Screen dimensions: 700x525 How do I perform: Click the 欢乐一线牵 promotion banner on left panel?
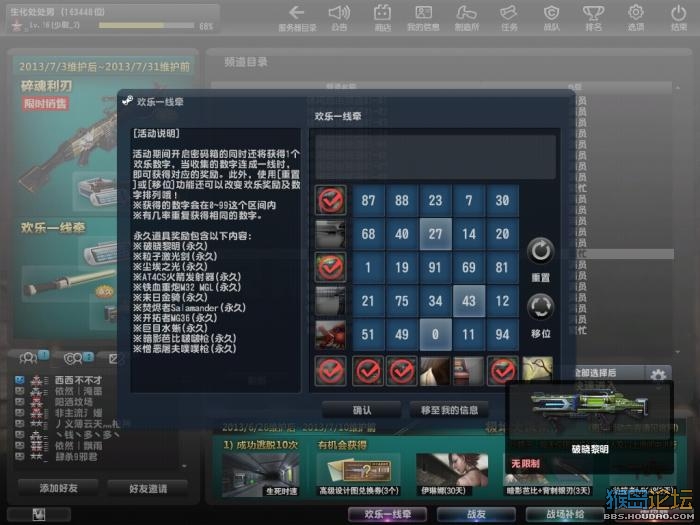point(67,277)
